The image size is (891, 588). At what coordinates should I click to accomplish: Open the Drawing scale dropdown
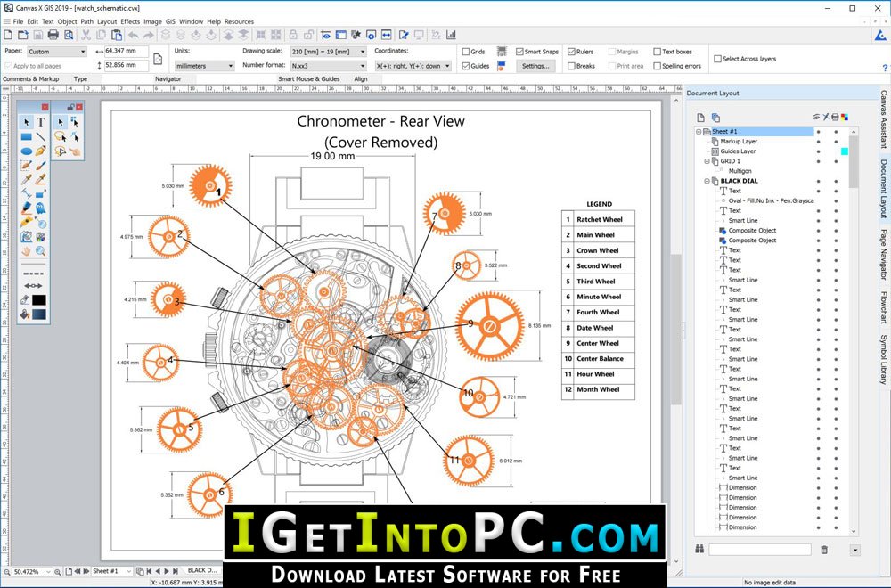pos(329,52)
